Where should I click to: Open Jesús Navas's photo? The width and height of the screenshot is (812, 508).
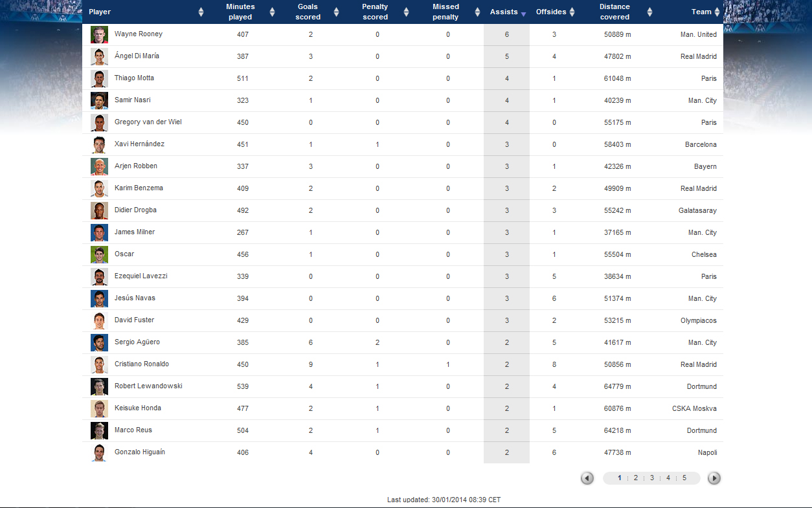(99, 298)
